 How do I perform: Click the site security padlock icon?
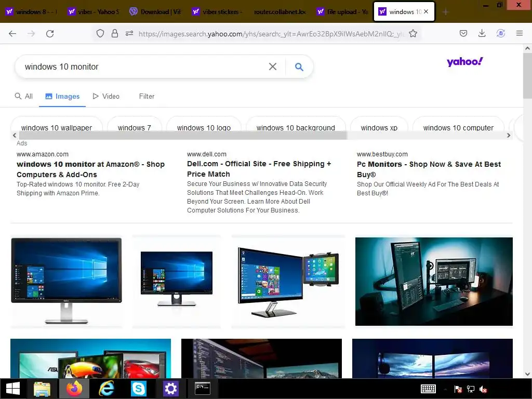[115, 33]
